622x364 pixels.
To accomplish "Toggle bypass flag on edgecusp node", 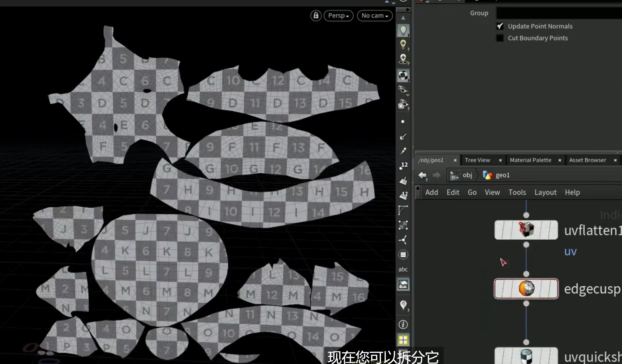I will [499, 289].
